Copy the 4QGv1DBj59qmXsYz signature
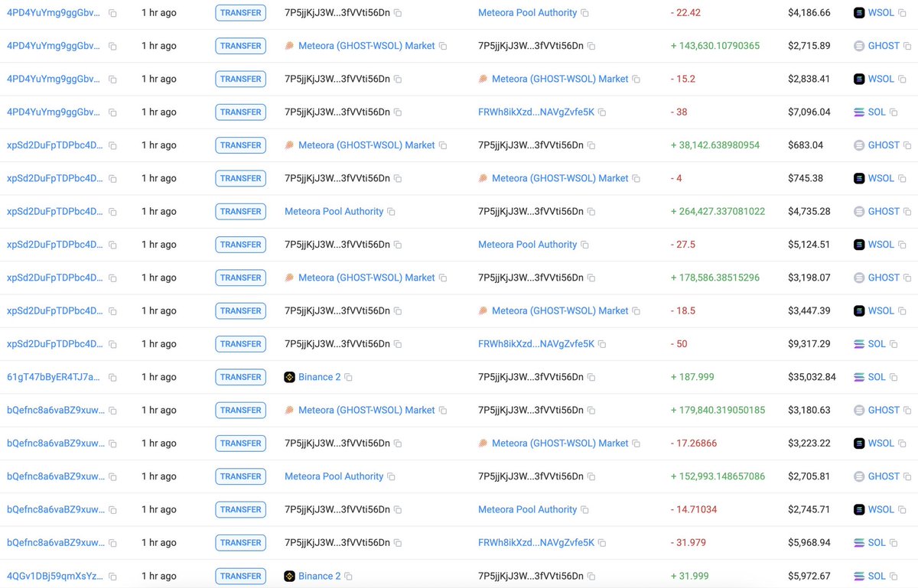918x588 pixels. [x=112, y=576]
